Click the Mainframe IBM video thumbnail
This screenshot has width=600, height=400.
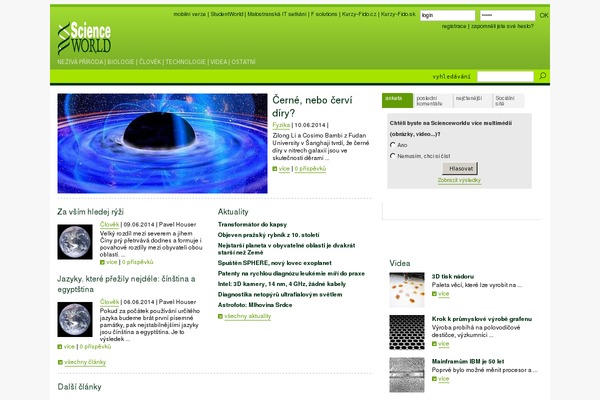coord(407,375)
